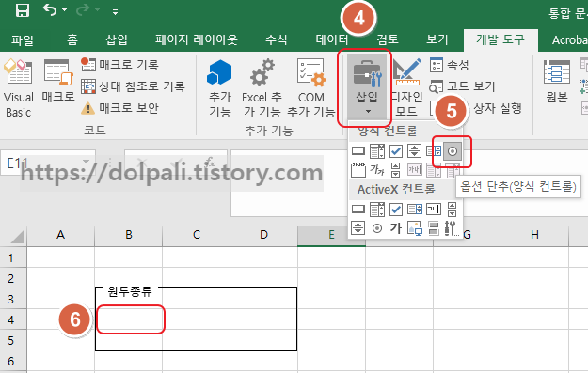
Task: Insert an ActiveX Option Button
Action: pyautogui.click(x=377, y=227)
